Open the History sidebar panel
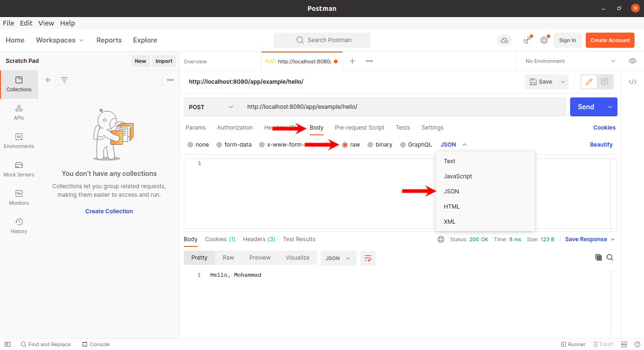 click(x=19, y=226)
